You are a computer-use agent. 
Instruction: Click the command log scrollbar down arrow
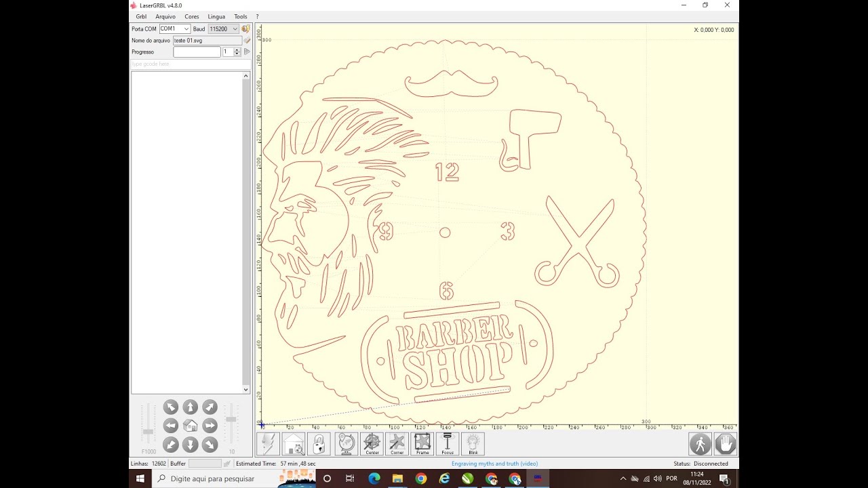point(246,390)
